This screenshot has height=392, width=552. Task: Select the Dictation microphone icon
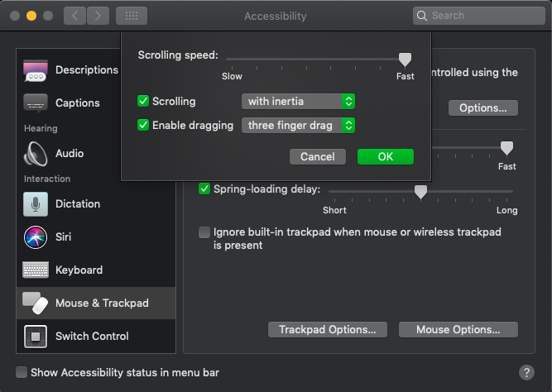point(36,204)
